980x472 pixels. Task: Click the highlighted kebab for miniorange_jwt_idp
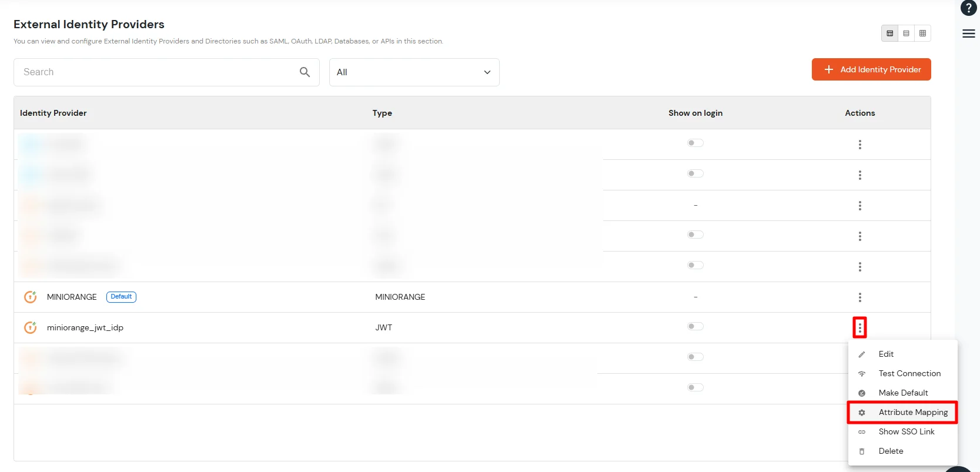pos(859,327)
